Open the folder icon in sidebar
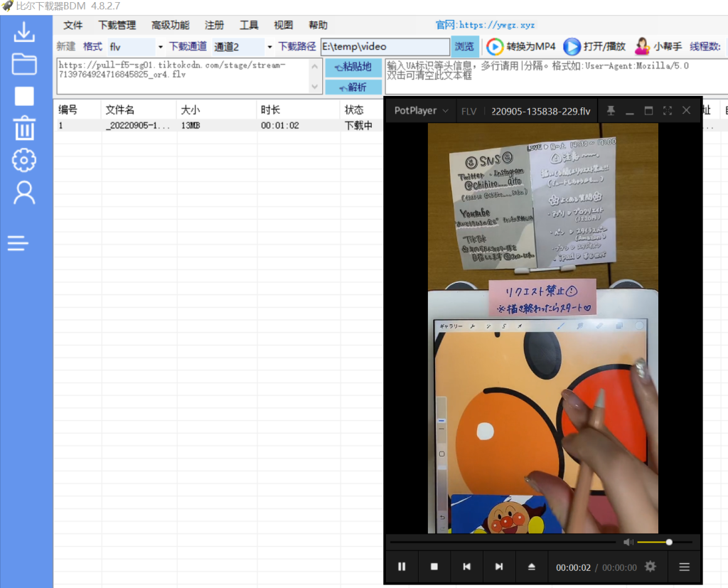 (24, 64)
